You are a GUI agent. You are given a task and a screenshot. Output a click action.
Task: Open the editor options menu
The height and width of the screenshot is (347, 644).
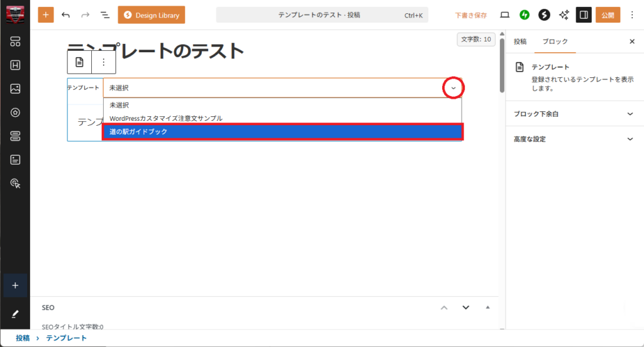pos(632,15)
